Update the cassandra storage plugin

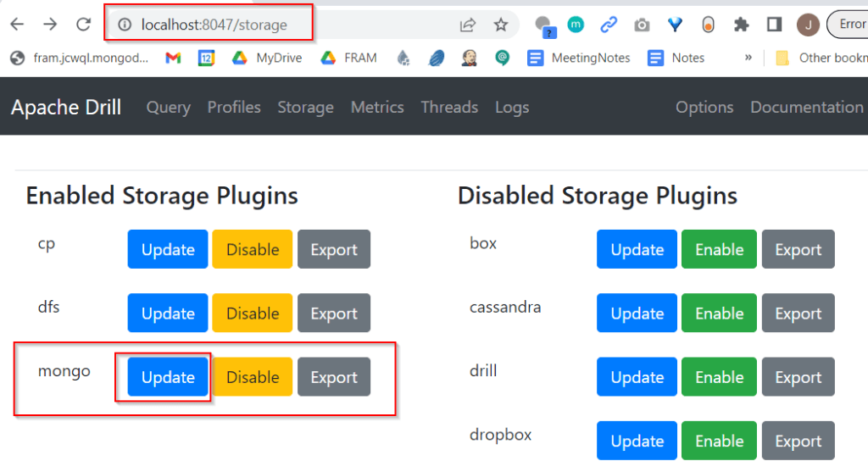tap(637, 313)
